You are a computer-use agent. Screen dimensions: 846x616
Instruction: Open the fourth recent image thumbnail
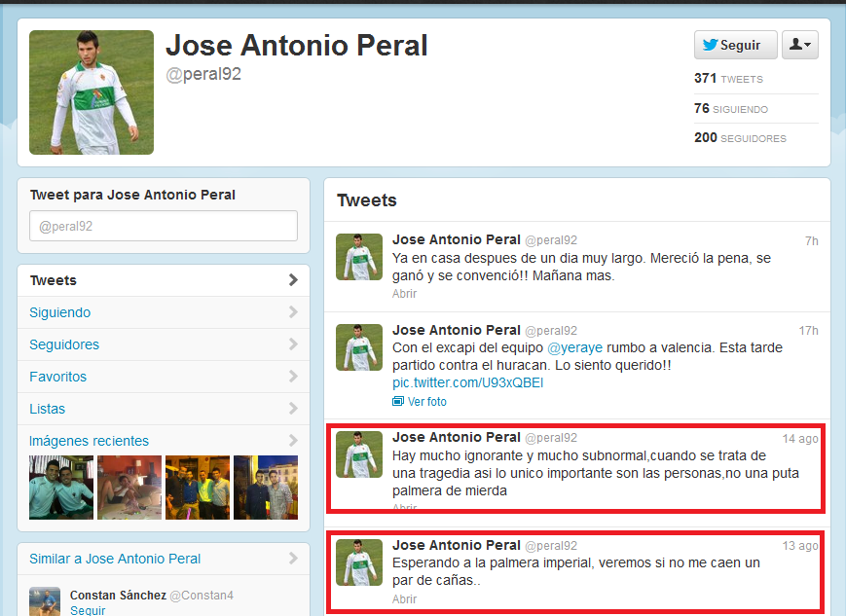coord(266,488)
